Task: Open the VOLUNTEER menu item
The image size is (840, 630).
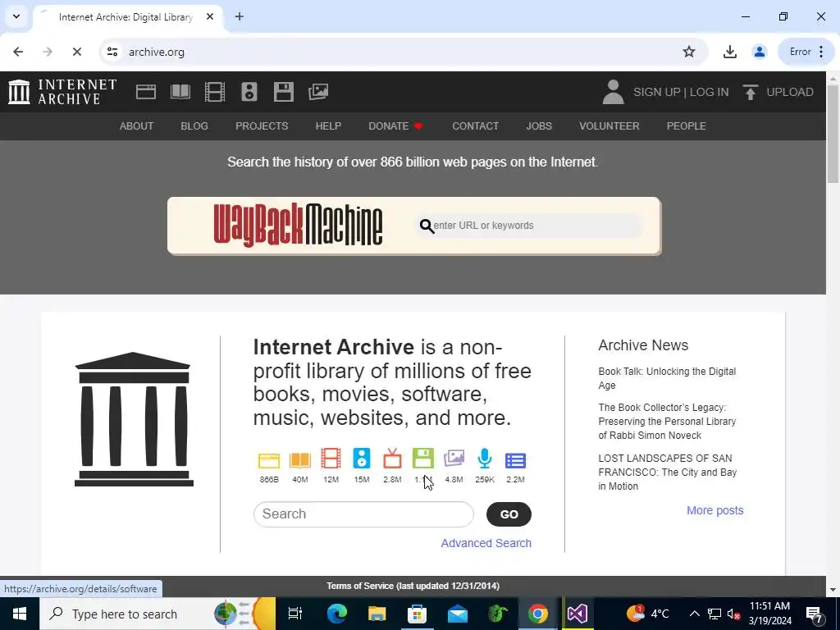Action: coord(609,126)
